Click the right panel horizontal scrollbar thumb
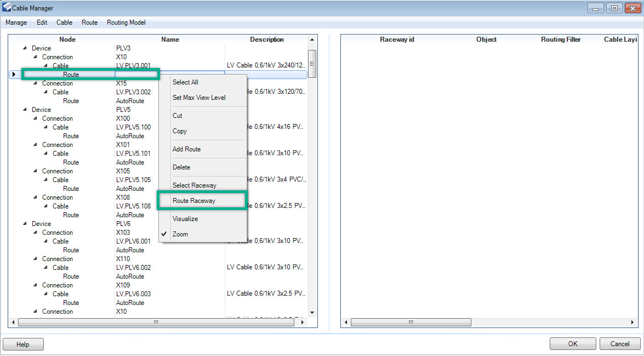The image size is (644, 356). point(411,323)
